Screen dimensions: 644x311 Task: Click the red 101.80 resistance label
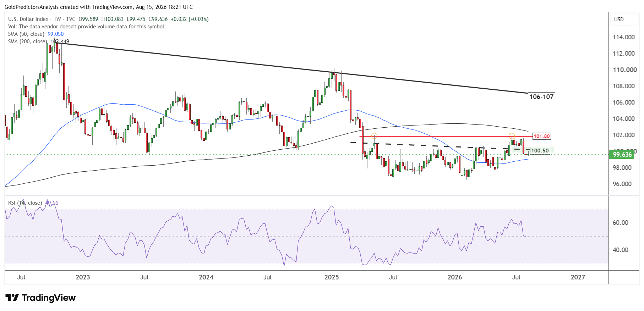point(542,136)
